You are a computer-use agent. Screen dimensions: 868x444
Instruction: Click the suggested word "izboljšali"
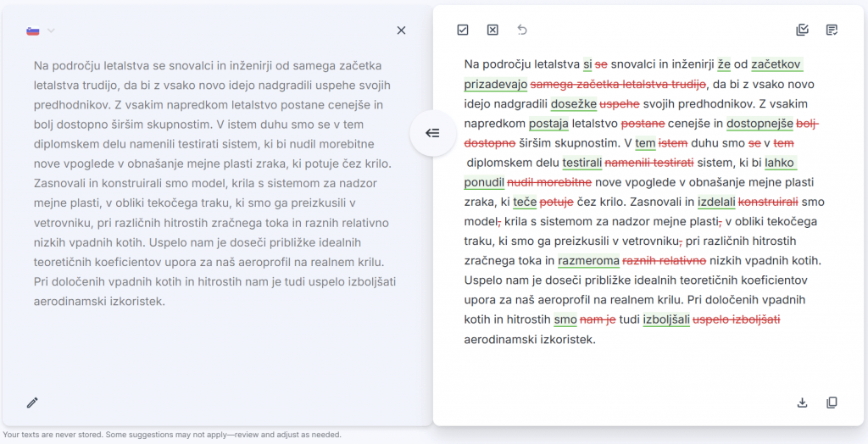pyautogui.click(x=666, y=319)
